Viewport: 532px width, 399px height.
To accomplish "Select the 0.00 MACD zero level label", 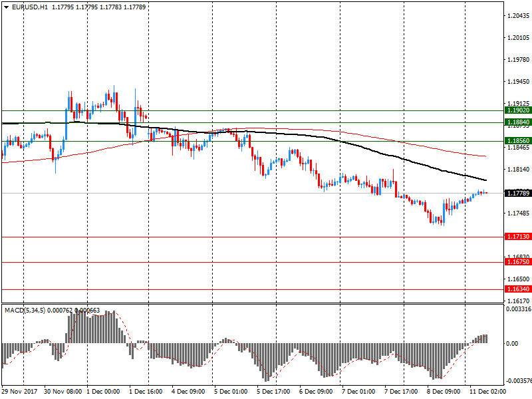I will (512, 344).
